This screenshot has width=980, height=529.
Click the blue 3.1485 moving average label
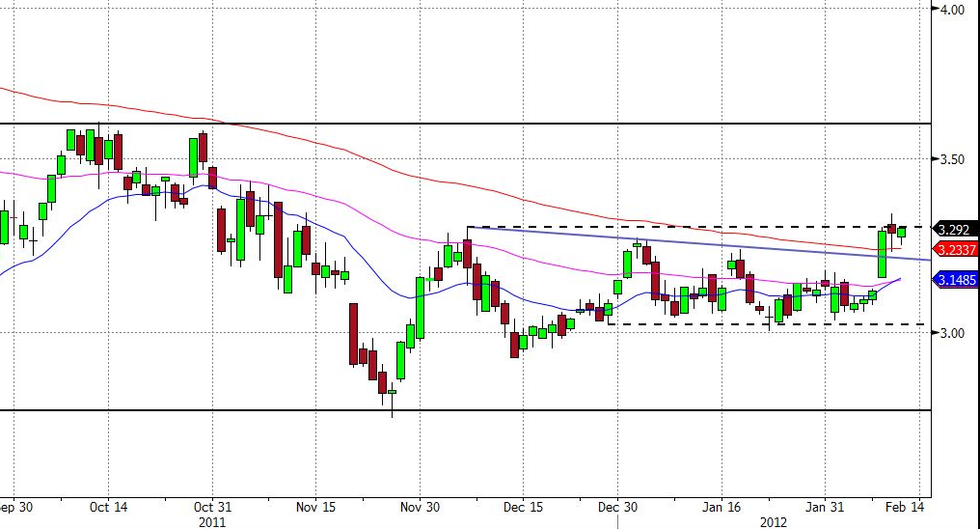(x=955, y=280)
